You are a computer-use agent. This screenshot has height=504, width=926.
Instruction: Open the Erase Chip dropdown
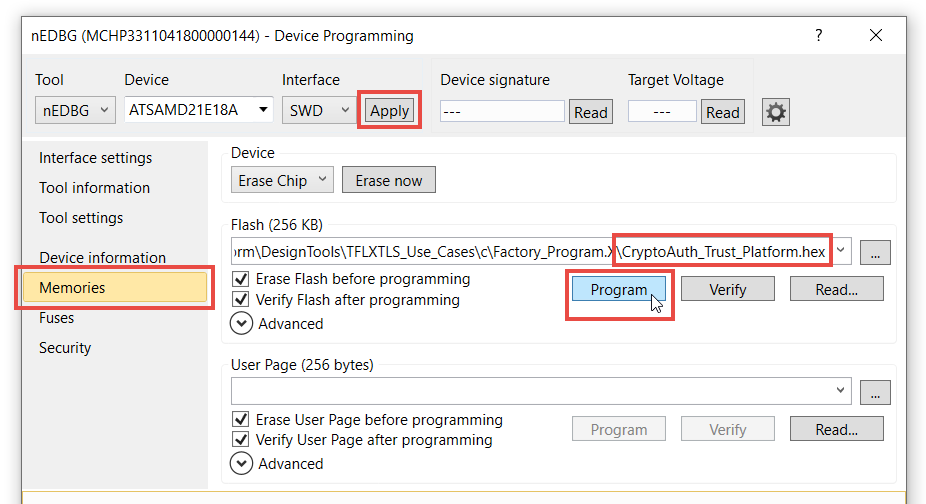pyautogui.click(x=281, y=181)
